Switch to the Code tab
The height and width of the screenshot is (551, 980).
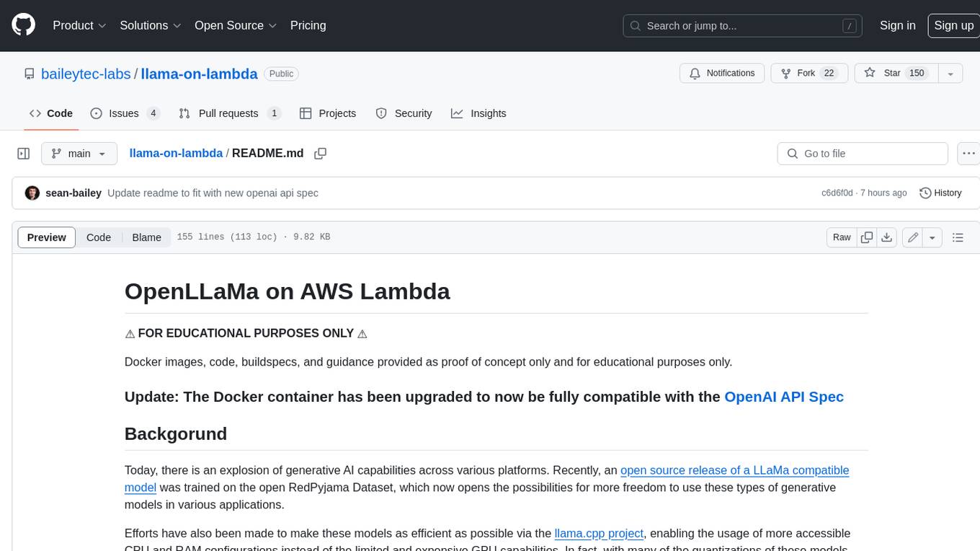pos(50,113)
